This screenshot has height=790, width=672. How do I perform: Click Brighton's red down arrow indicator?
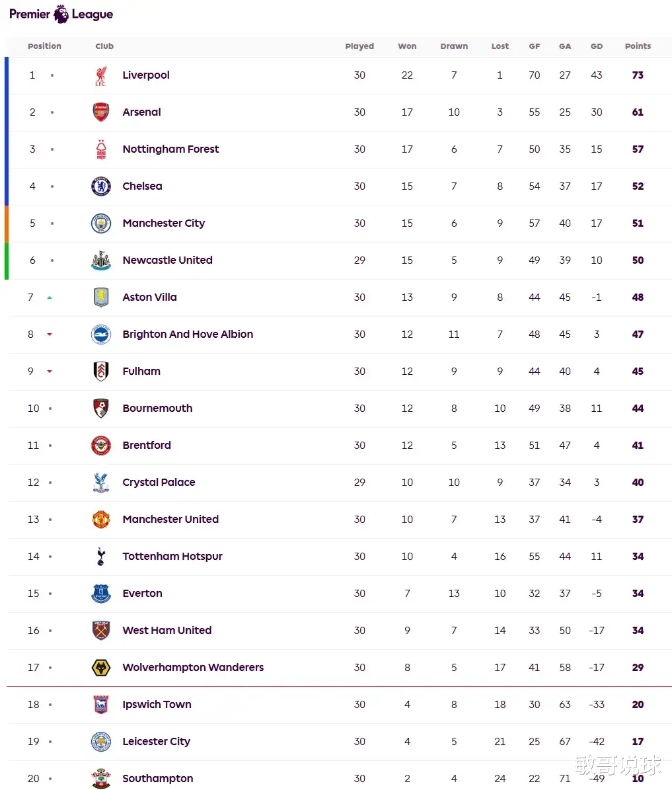[50, 335]
